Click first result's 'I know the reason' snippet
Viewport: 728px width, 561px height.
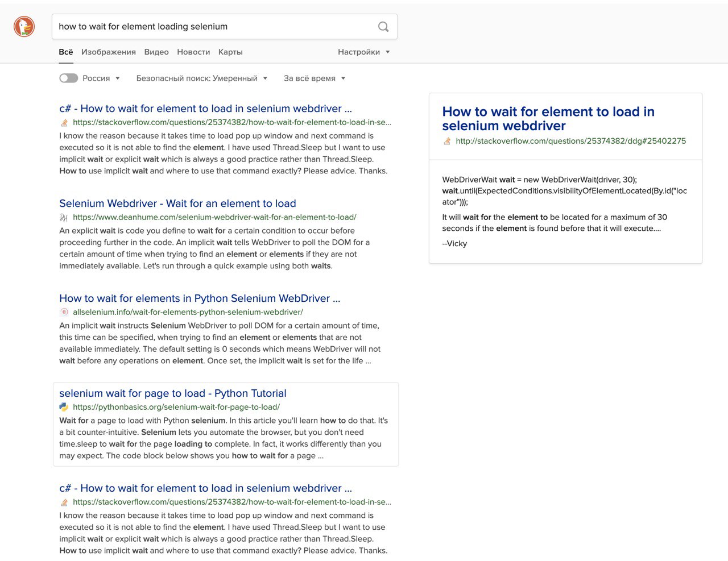(x=224, y=153)
